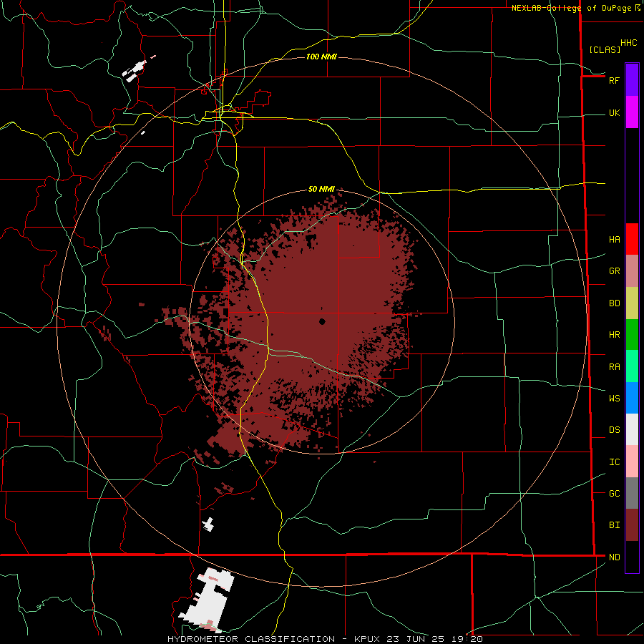Click the DS legend label
The height and width of the screenshot is (644, 644).
click(x=614, y=430)
